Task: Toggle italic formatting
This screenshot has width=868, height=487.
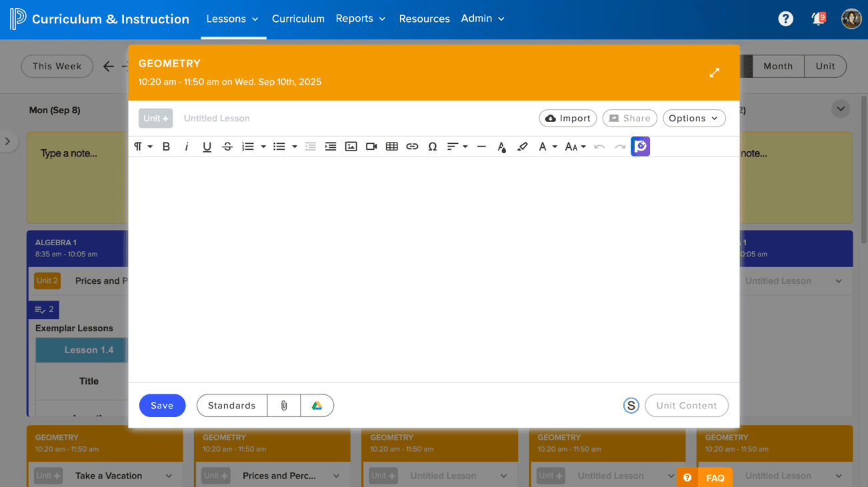Action: tap(187, 147)
